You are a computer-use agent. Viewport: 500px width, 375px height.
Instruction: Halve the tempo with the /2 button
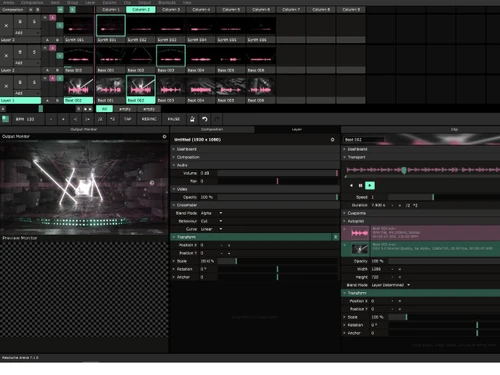(x=100, y=119)
